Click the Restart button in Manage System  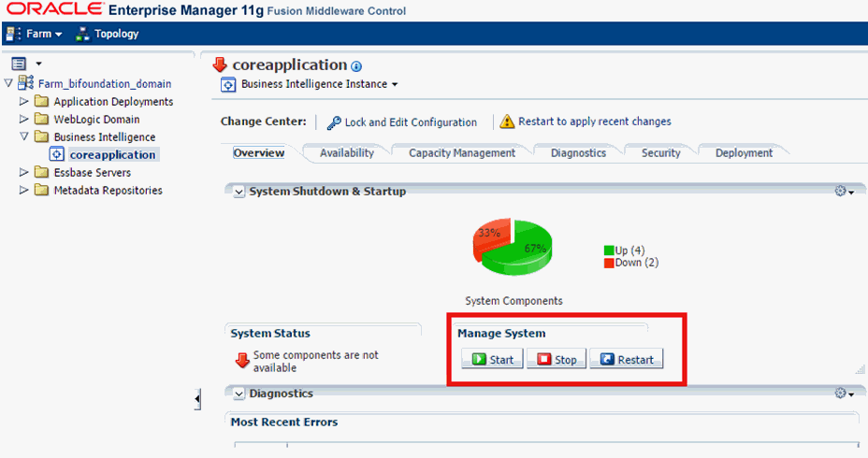(x=627, y=359)
